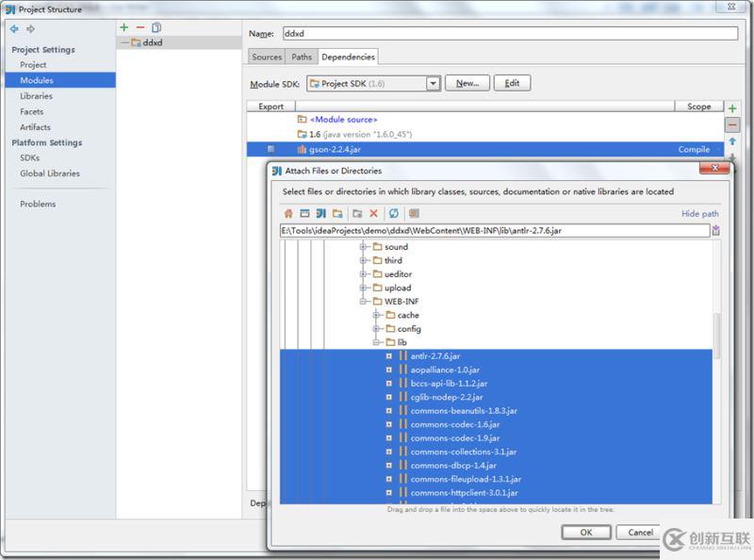Select Modules in the sidebar

click(x=60, y=80)
